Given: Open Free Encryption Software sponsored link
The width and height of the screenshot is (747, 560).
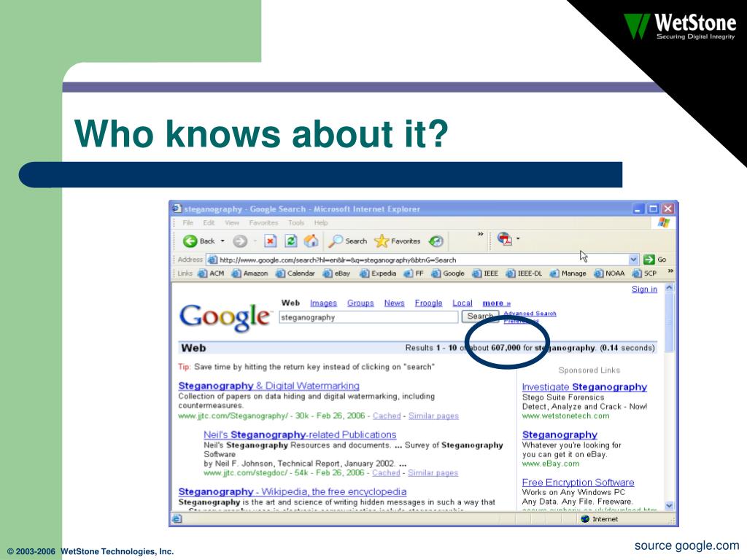Looking at the screenshot, I should click(578, 483).
